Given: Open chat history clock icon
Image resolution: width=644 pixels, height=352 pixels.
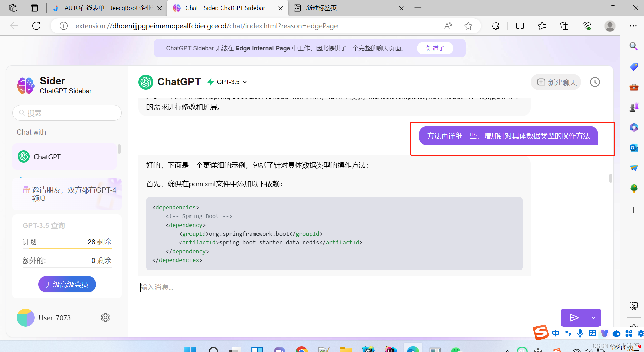Looking at the screenshot, I should tap(595, 82).
